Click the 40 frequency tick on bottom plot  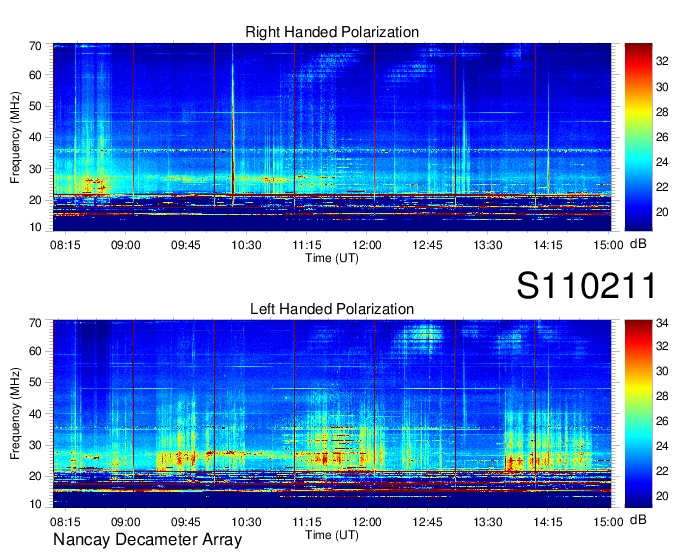36,414
